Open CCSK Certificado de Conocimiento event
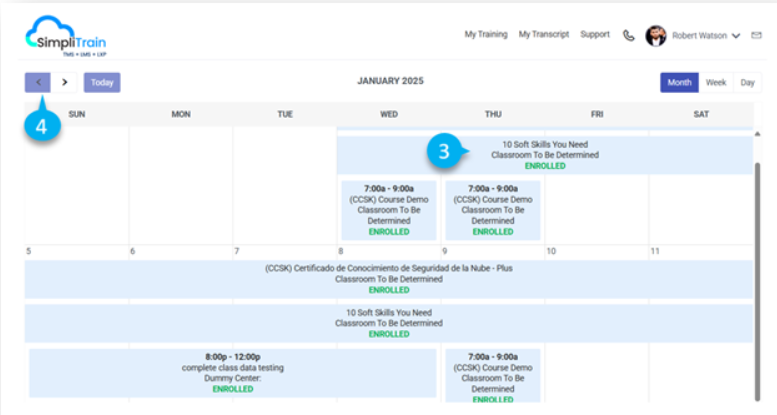Screen dimensions: 777x415 [389, 279]
